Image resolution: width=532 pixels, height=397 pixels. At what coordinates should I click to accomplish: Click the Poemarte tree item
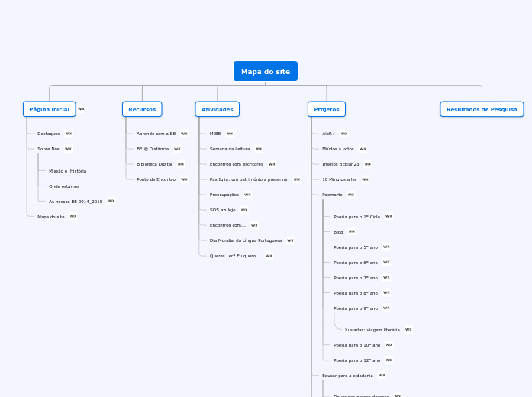[332, 195]
